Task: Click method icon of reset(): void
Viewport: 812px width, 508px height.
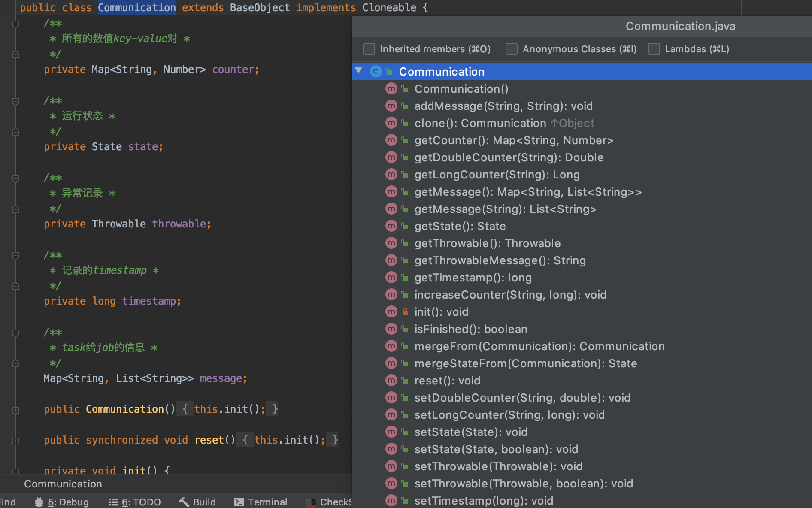Action: (391, 380)
